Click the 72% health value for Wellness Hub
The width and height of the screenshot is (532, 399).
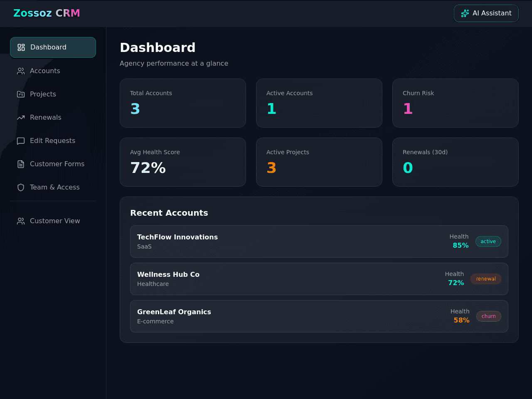(x=456, y=283)
